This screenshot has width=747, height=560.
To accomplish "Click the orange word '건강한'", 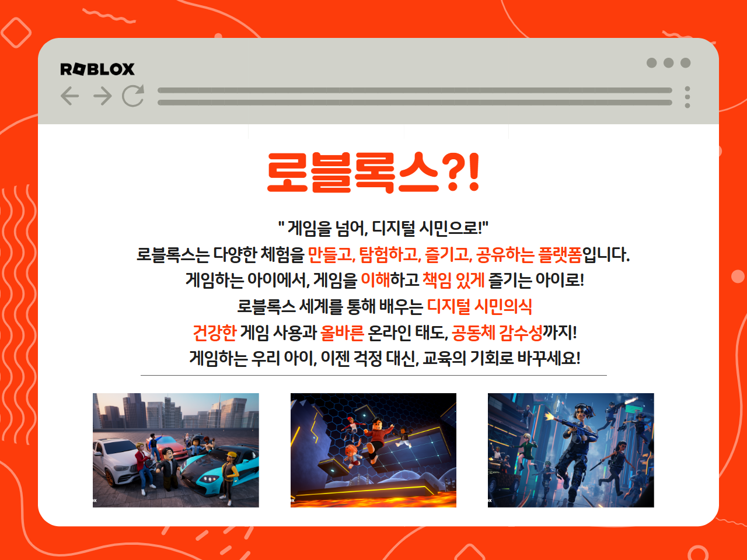I will (x=214, y=332).
